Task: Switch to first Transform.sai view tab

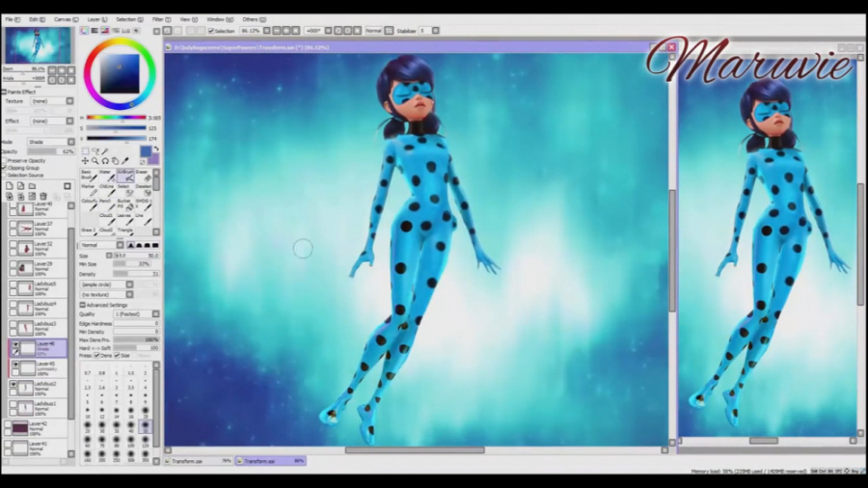Action: 199,461
